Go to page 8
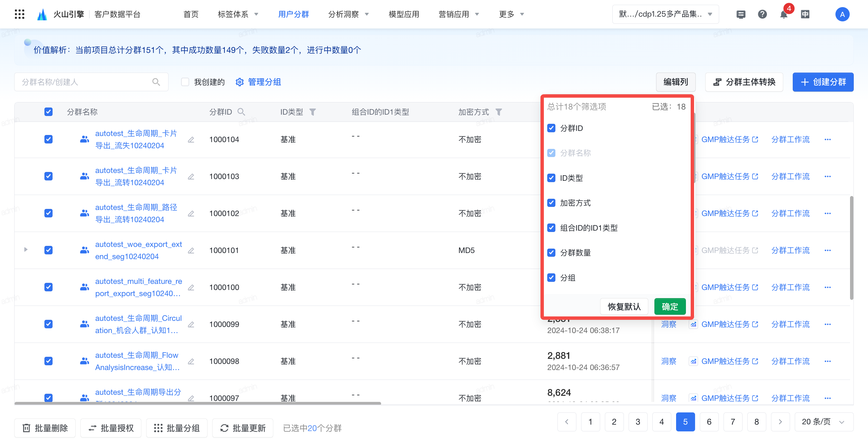The image size is (868, 447). 756,422
